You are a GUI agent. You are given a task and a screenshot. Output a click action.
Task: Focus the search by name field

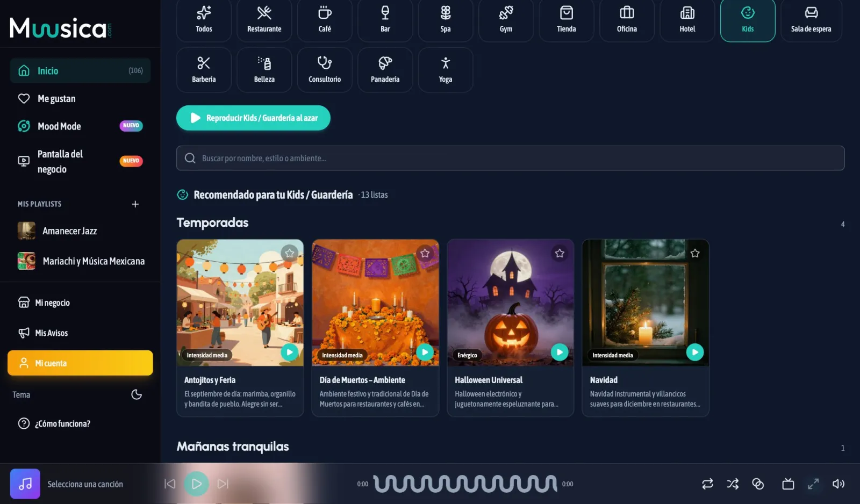click(x=510, y=158)
